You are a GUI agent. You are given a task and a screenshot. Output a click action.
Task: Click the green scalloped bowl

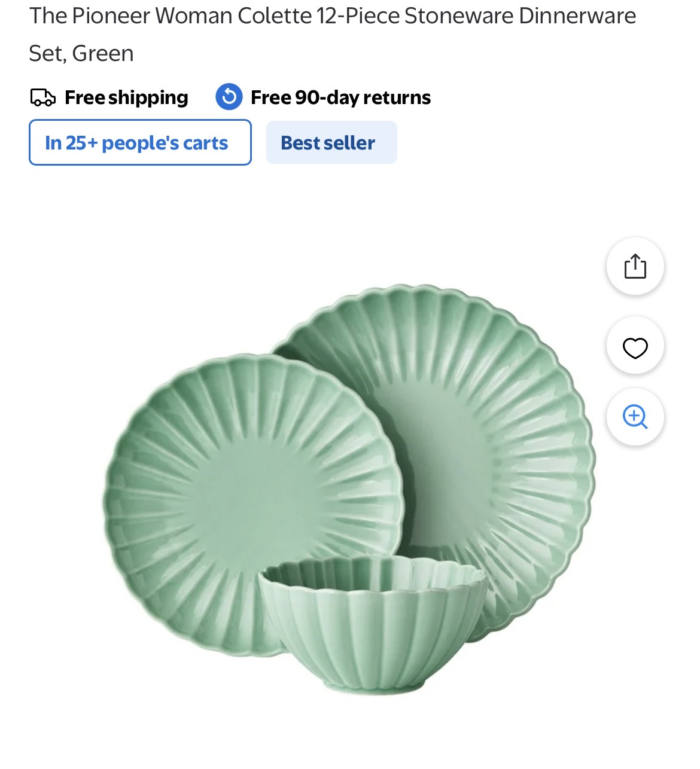(372, 634)
